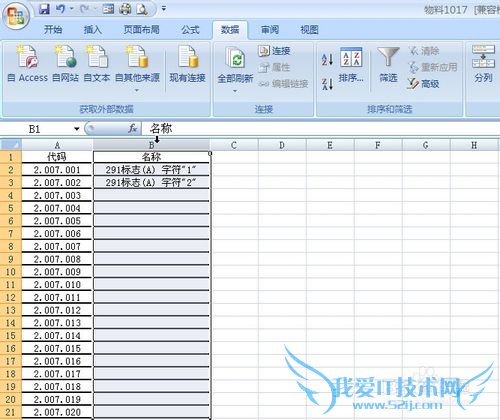Select row 21 header
Viewport: 500px width, 420px height.
[x=11, y=412]
